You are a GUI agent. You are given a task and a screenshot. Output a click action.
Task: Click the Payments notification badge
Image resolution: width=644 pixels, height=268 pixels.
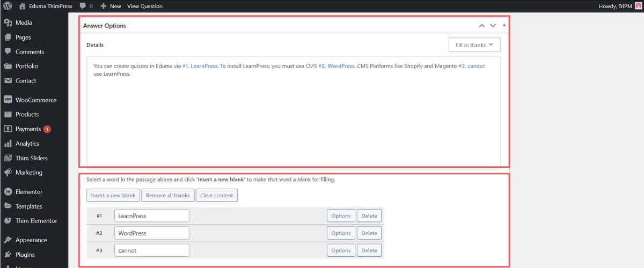point(47,129)
